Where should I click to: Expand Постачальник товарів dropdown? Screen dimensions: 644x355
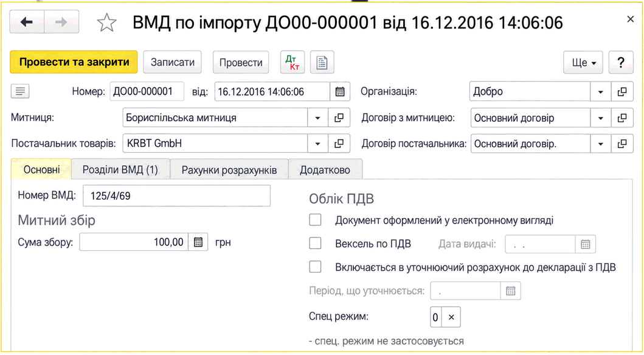click(x=317, y=144)
